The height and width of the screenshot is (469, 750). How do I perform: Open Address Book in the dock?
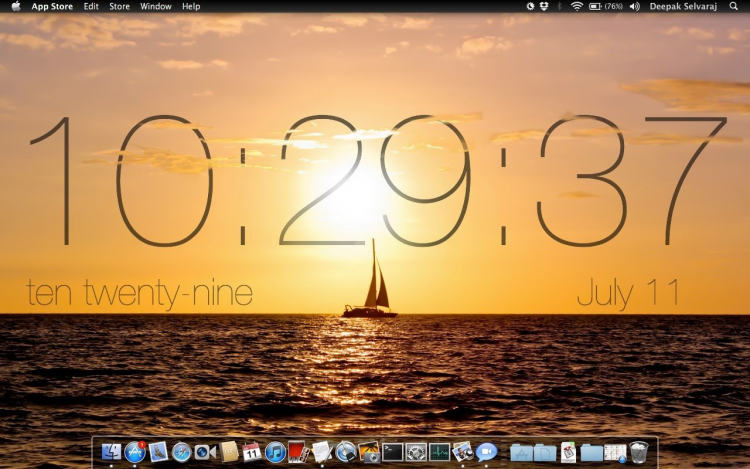click(x=229, y=451)
